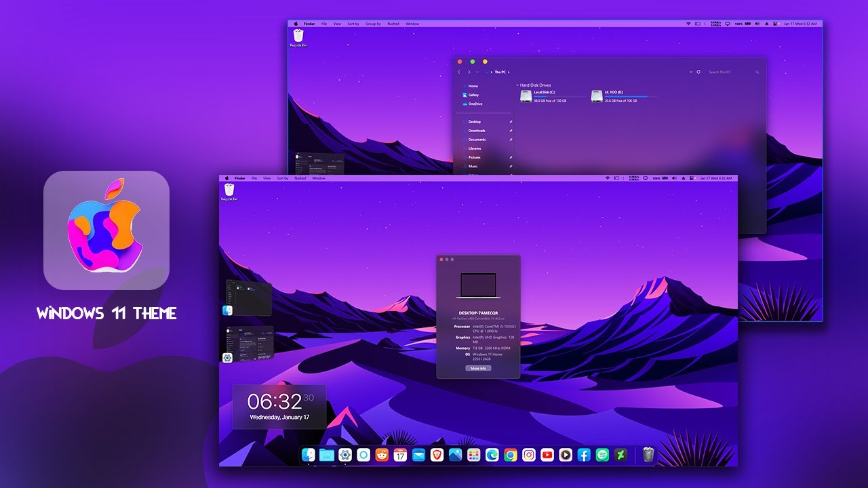
Task: Unpin Downloads from the explorer sidebar
Action: click(511, 131)
